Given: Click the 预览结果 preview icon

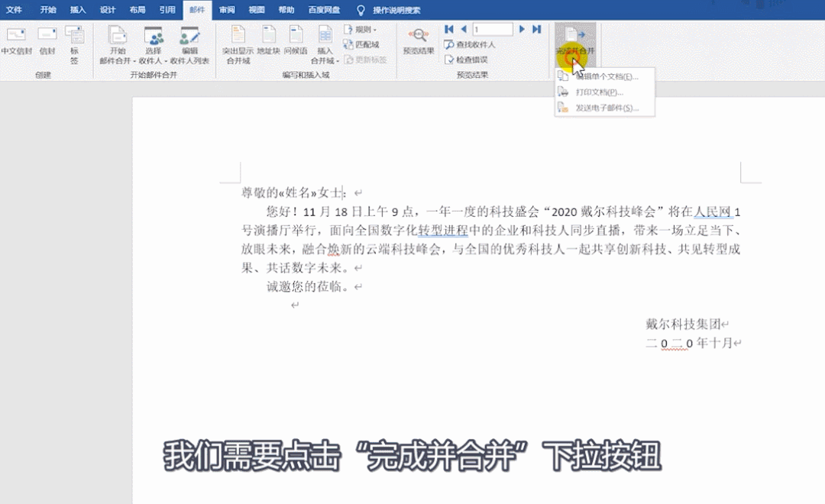Looking at the screenshot, I should pyautogui.click(x=418, y=35).
